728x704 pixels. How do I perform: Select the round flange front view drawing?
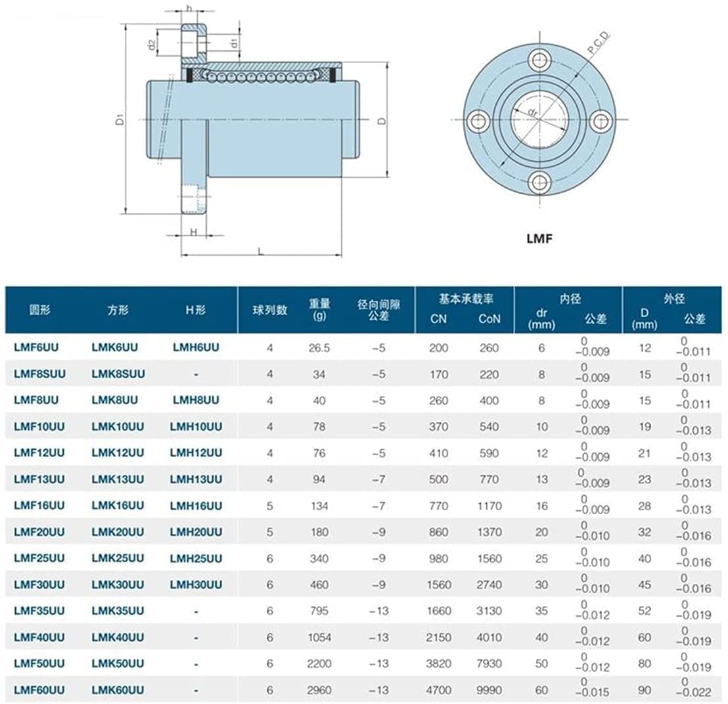(539, 121)
